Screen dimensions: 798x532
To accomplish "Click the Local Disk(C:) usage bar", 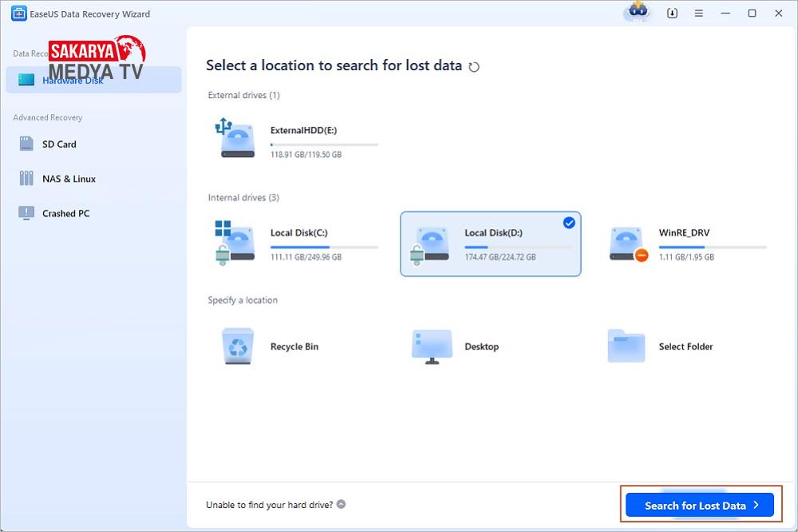I will [x=324, y=247].
